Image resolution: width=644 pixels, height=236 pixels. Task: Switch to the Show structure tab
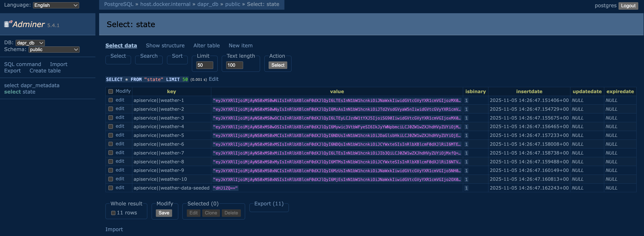(165, 46)
